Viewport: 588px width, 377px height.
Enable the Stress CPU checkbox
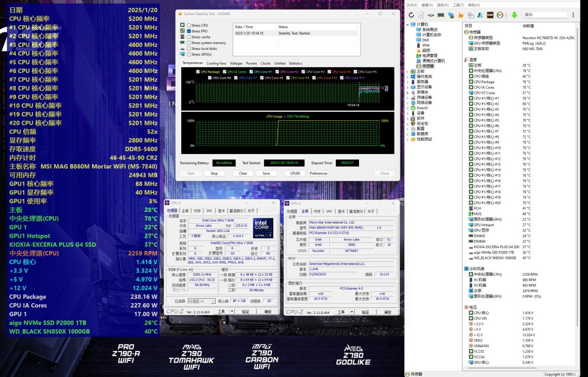coord(189,25)
